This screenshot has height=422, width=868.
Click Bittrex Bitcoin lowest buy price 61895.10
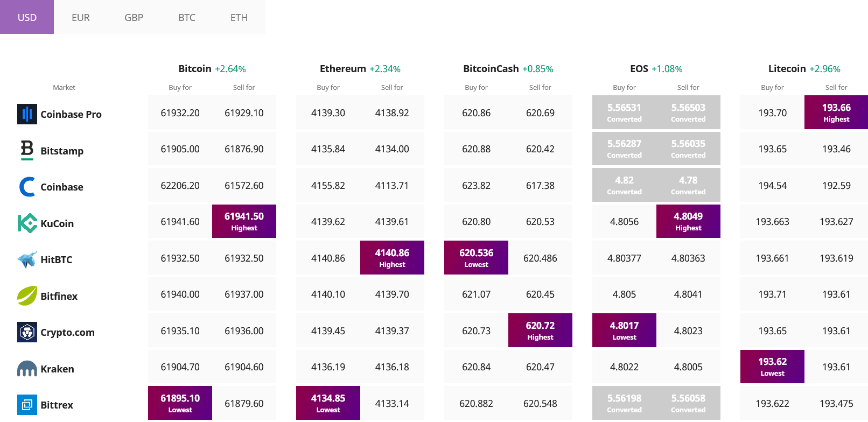[x=180, y=403]
